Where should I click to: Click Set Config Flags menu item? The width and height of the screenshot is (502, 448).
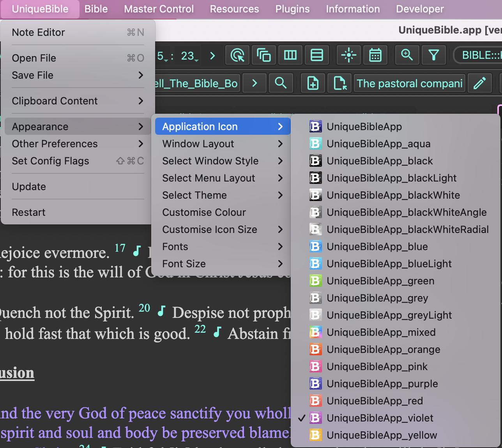pyautogui.click(x=78, y=161)
